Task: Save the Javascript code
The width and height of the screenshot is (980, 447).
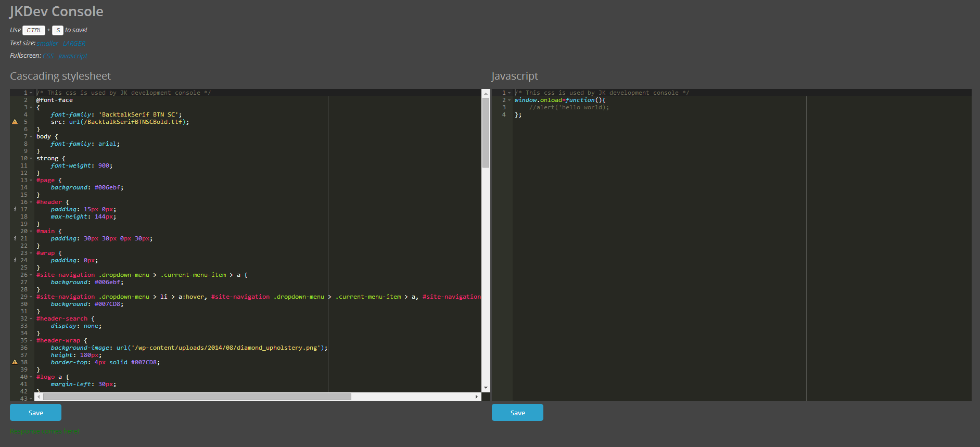Action: point(517,413)
